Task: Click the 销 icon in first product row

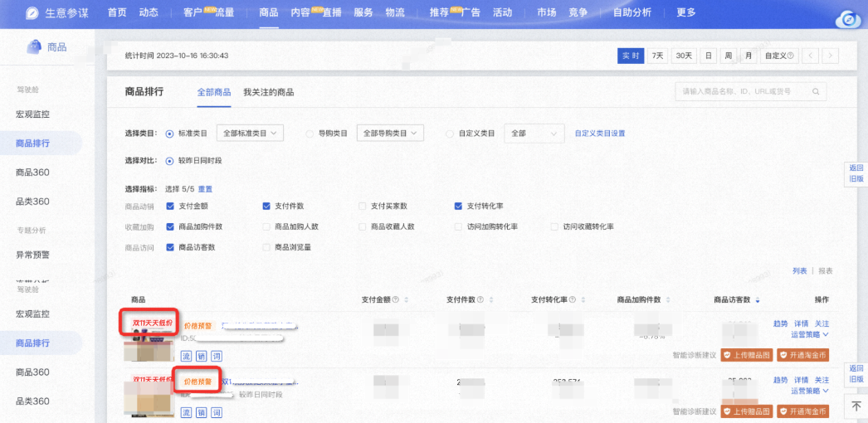Action: pyautogui.click(x=202, y=355)
